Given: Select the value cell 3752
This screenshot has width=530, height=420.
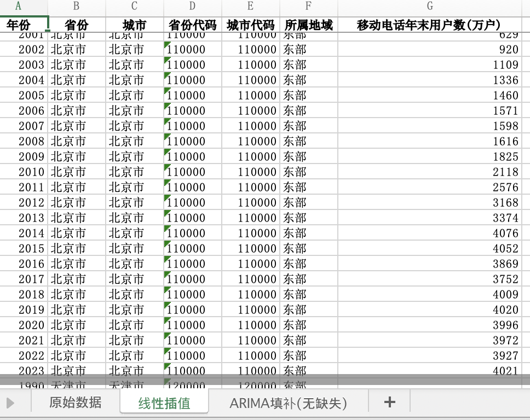Looking at the screenshot, I should pos(430,279).
